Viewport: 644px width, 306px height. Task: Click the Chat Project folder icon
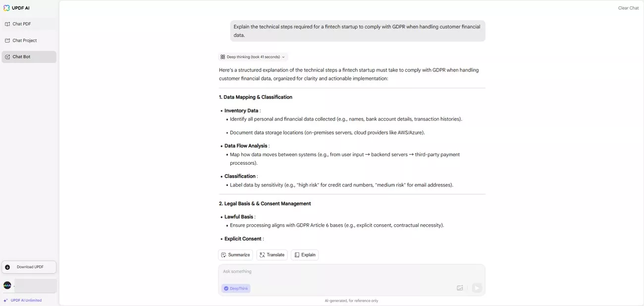coord(7,41)
